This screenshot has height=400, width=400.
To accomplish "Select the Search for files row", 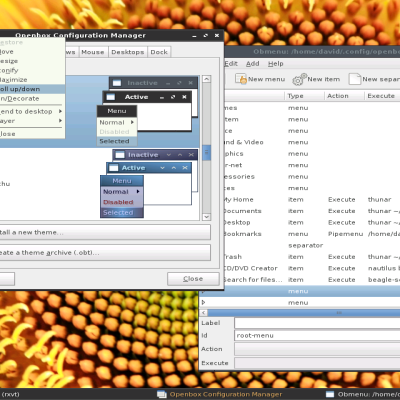I will pyautogui.click(x=312, y=280).
